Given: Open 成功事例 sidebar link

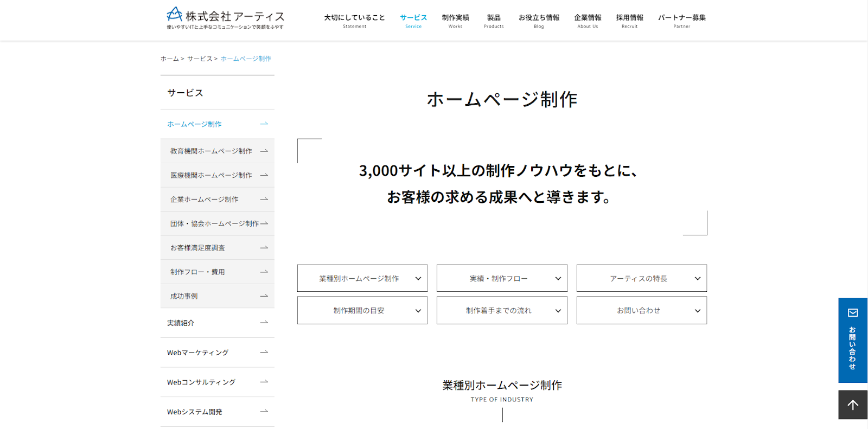Looking at the screenshot, I should tap(218, 296).
